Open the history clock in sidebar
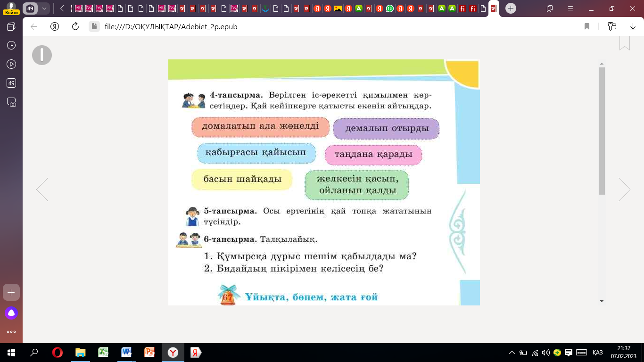Image resolution: width=644 pixels, height=362 pixels. tap(11, 45)
